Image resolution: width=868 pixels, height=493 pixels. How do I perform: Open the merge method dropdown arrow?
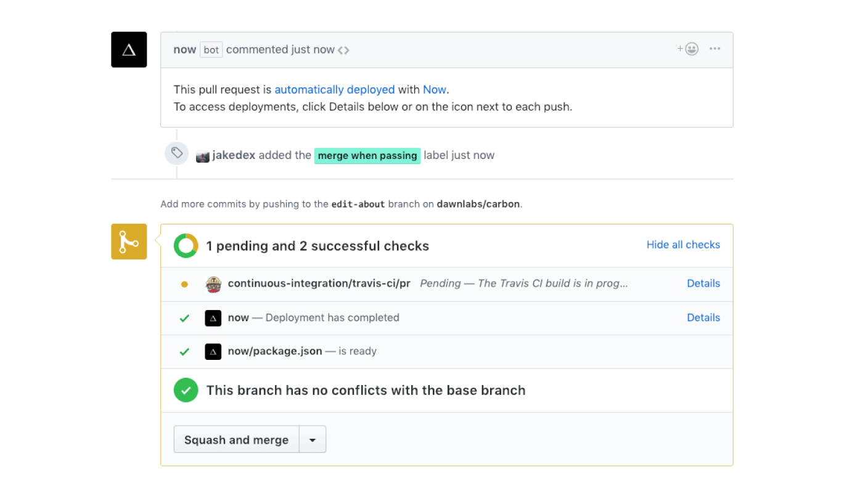(313, 440)
